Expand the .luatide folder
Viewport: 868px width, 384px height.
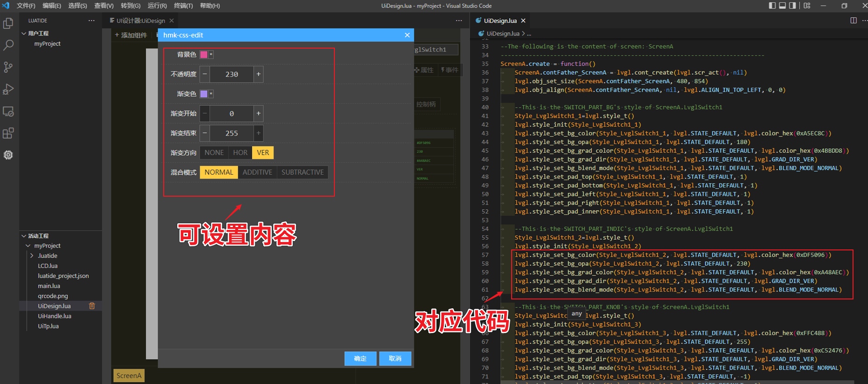32,256
